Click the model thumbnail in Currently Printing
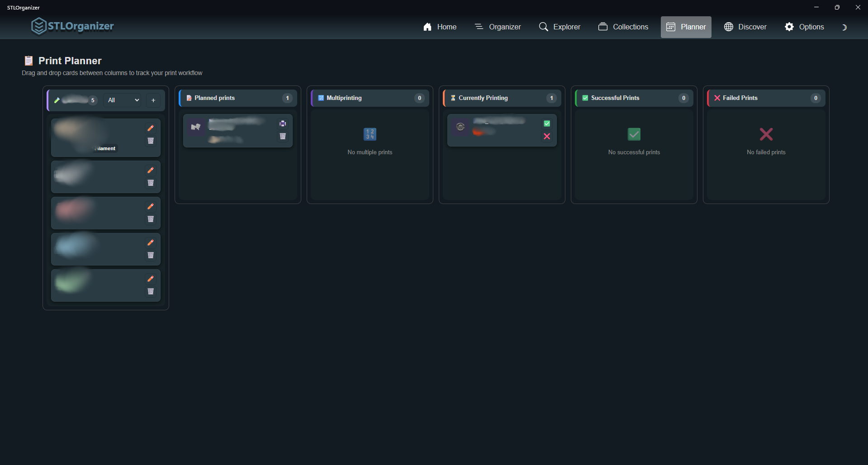Image resolution: width=868 pixels, height=465 pixels. [460, 127]
